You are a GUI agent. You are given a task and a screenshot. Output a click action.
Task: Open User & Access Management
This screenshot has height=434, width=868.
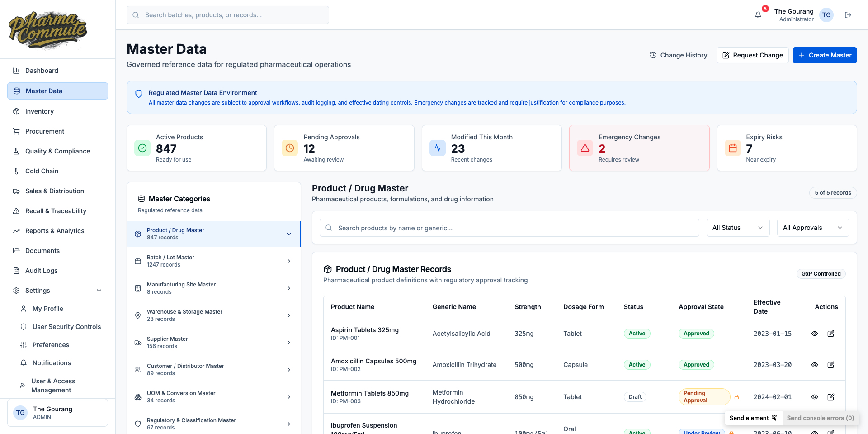coord(61,386)
